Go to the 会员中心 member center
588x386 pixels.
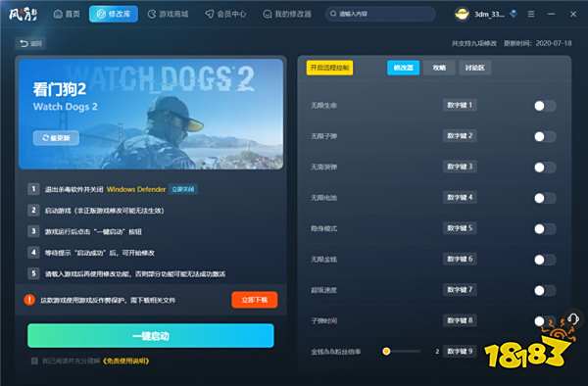pos(225,15)
